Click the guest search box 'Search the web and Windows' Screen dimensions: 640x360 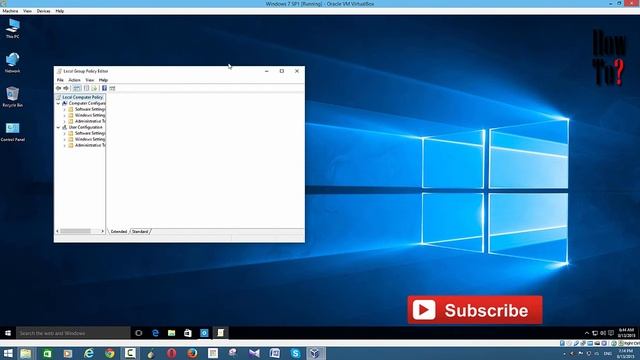73,333
